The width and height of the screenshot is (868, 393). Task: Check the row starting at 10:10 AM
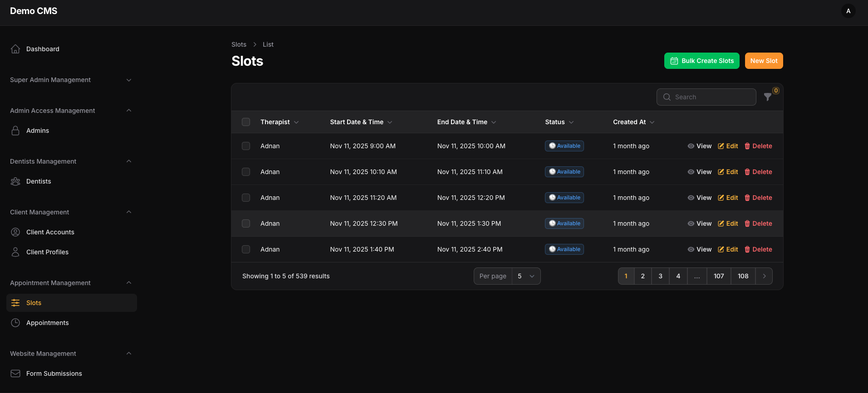(246, 172)
